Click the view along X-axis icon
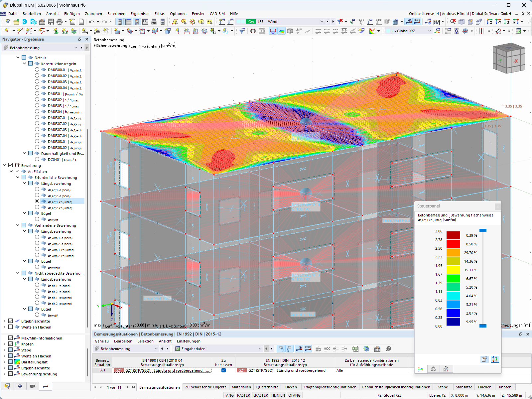Screen dimensions: 532x399 coord(489,22)
